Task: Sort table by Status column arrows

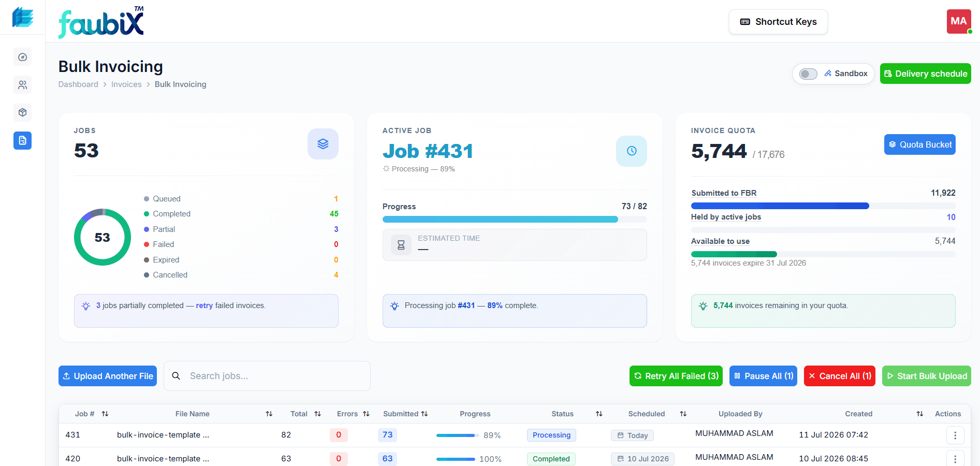Action: 599,414
